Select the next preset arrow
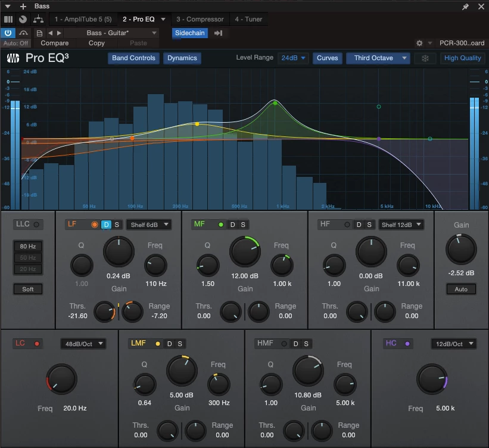Viewport: 489px width, 448px height. [x=59, y=33]
